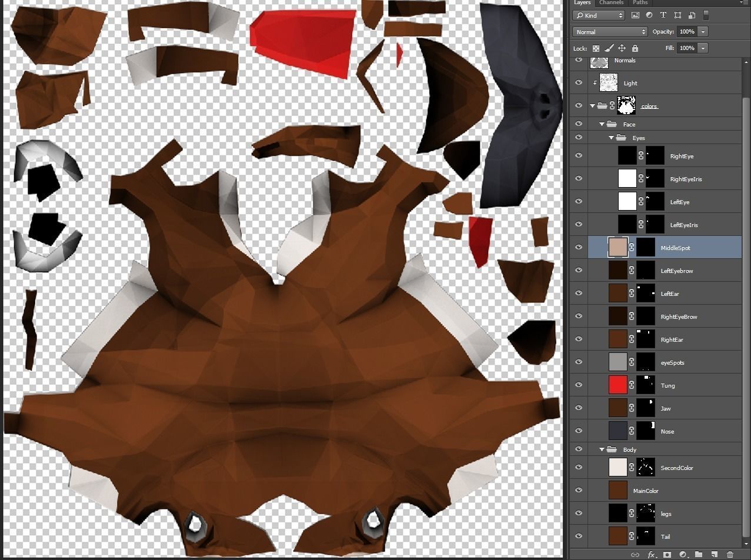Lock layer position
This screenshot has width=751, height=560.
click(x=622, y=48)
